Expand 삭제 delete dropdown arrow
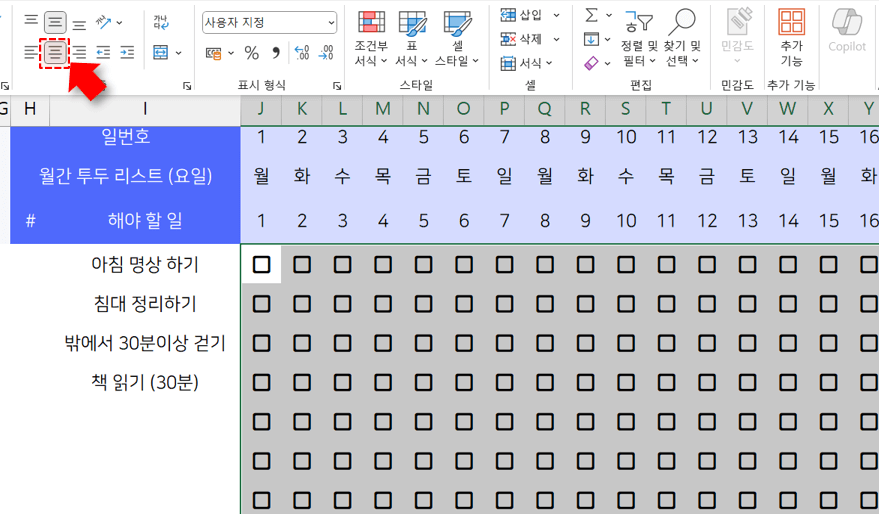879x514 pixels. [556, 39]
